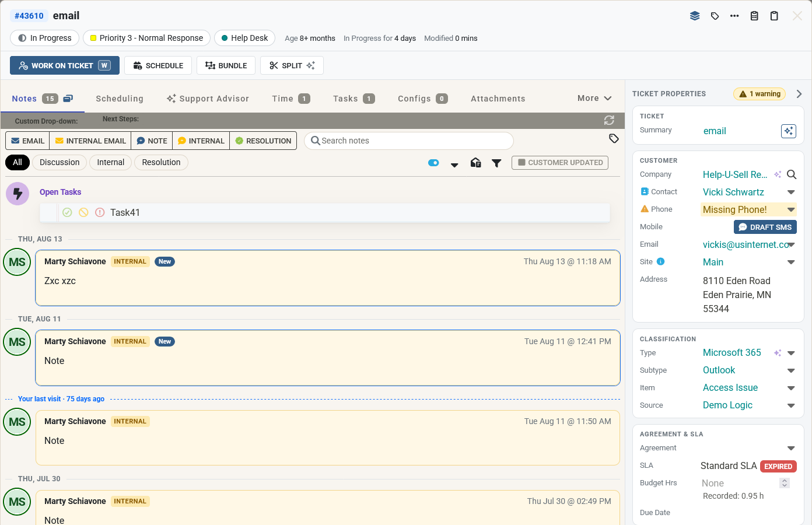Select the All notes filter pill
The width and height of the screenshot is (812, 525).
click(17, 162)
